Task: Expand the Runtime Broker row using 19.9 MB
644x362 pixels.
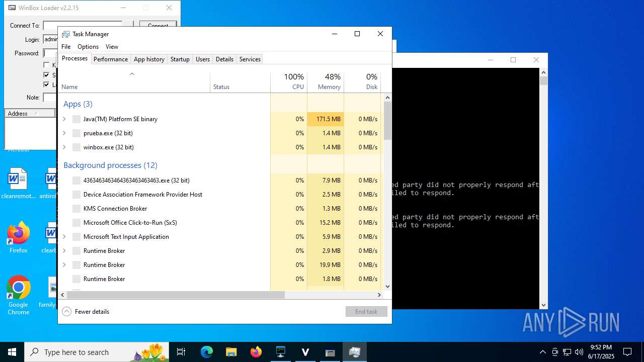Action: (64, 265)
